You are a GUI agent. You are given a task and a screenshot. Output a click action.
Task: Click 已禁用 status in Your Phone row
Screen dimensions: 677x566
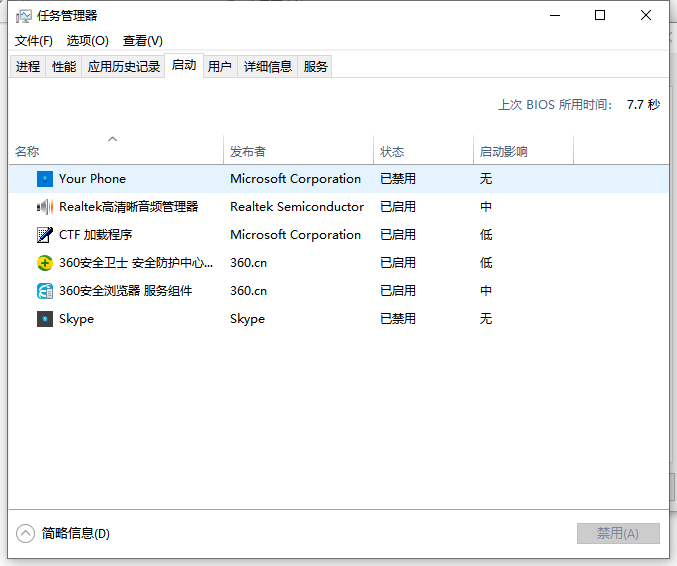pos(398,179)
